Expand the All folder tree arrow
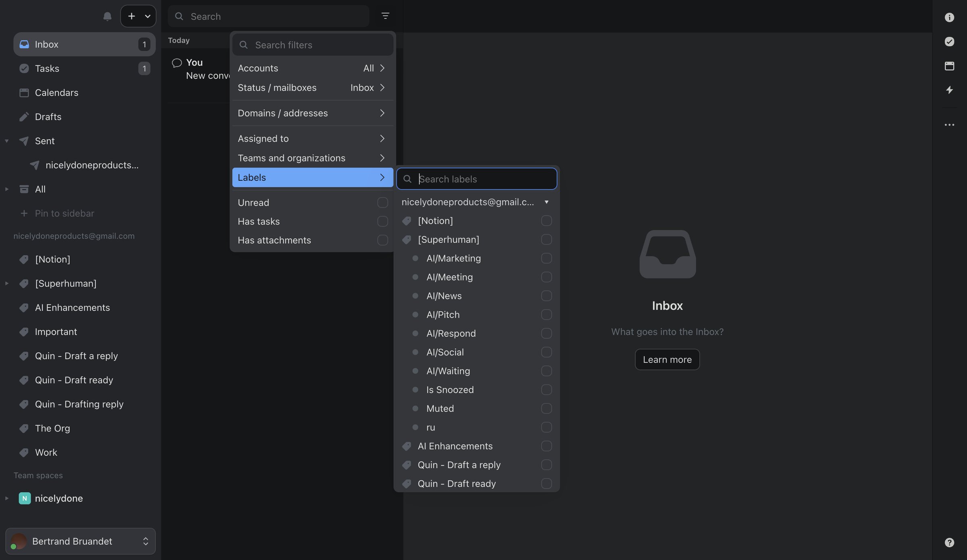 tap(6, 189)
